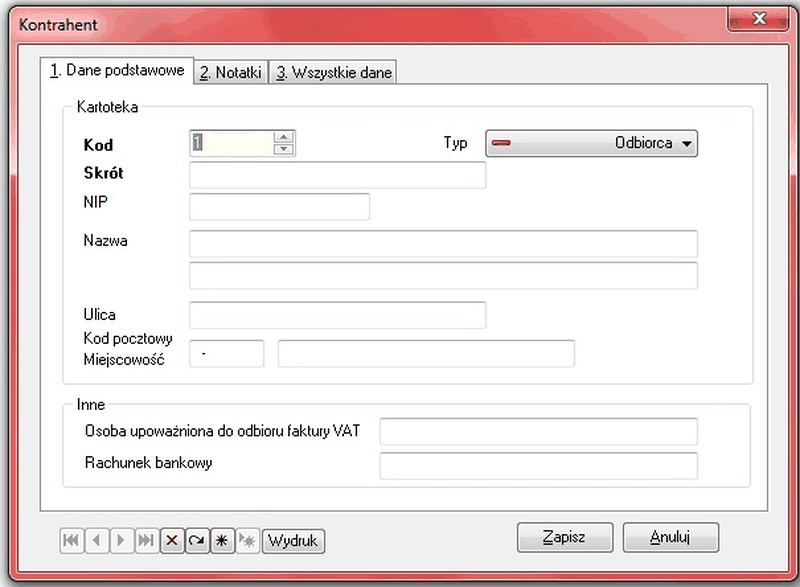Decrease the Kod value with down arrow
The height and width of the screenshot is (587, 800).
click(283, 149)
